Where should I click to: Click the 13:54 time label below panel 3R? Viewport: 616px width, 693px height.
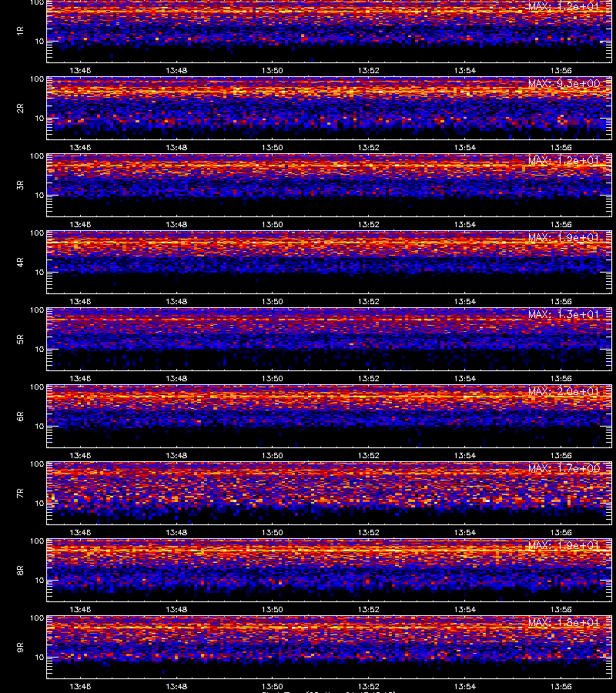tap(465, 224)
